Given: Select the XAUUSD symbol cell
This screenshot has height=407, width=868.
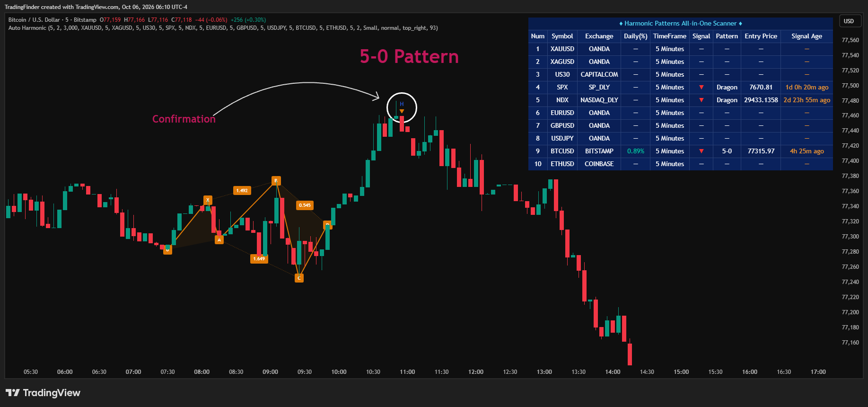Looking at the screenshot, I should [562, 49].
